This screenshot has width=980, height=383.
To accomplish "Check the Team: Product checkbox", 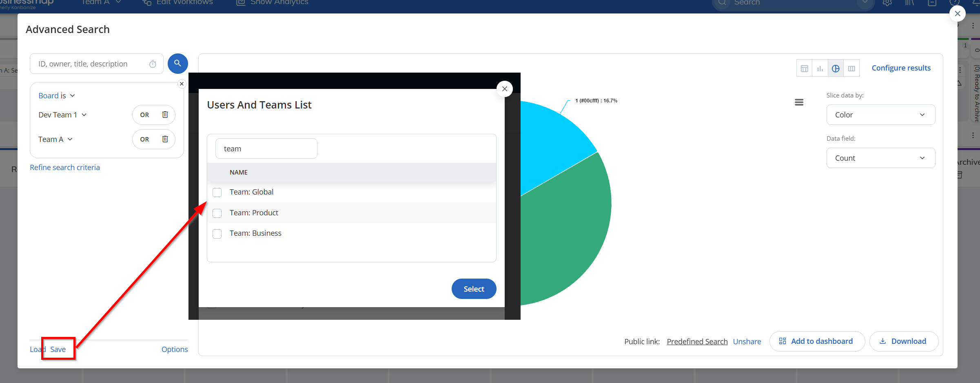I will click(x=217, y=213).
